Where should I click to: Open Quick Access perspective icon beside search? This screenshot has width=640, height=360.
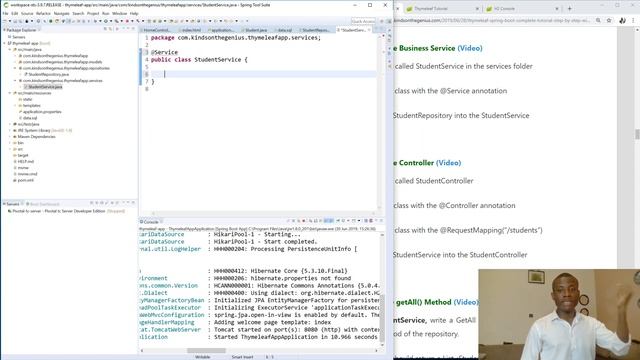382,21
